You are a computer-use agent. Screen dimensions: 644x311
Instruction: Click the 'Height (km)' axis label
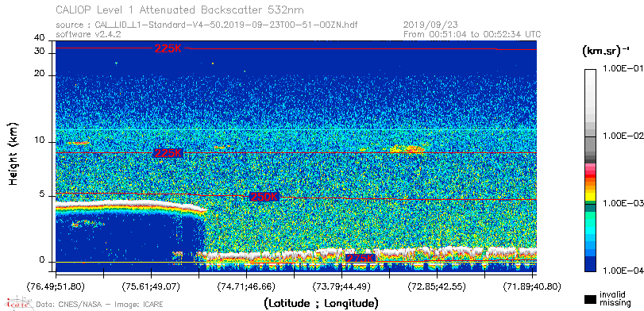point(13,153)
